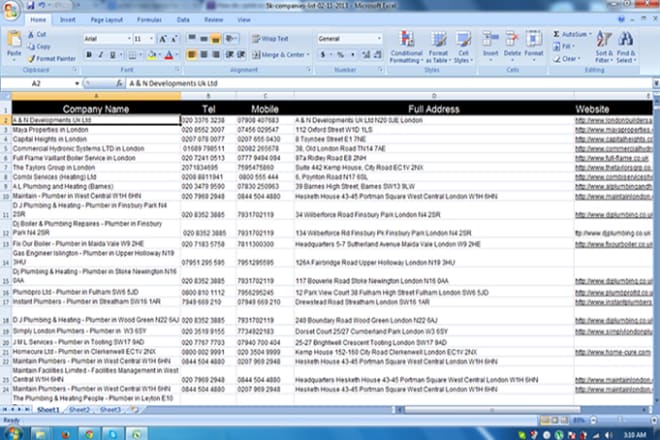Open the full-flame.co.uk website link
The width and height of the screenshot is (660, 440).
click(612, 158)
